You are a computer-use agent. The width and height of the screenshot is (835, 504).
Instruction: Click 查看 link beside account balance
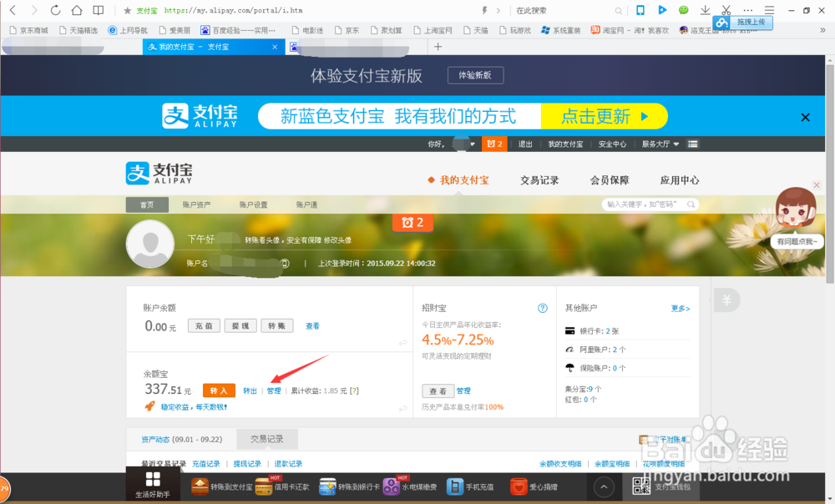click(312, 325)
